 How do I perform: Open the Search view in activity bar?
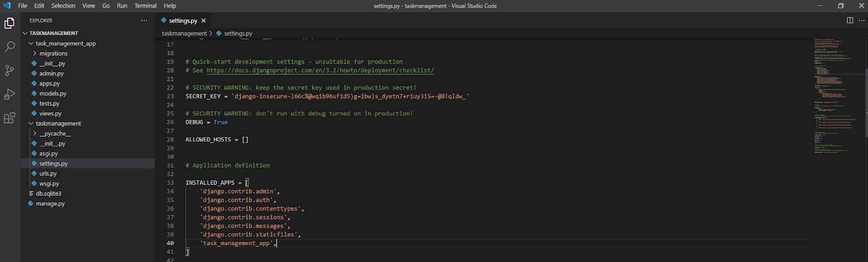point(9,47)
